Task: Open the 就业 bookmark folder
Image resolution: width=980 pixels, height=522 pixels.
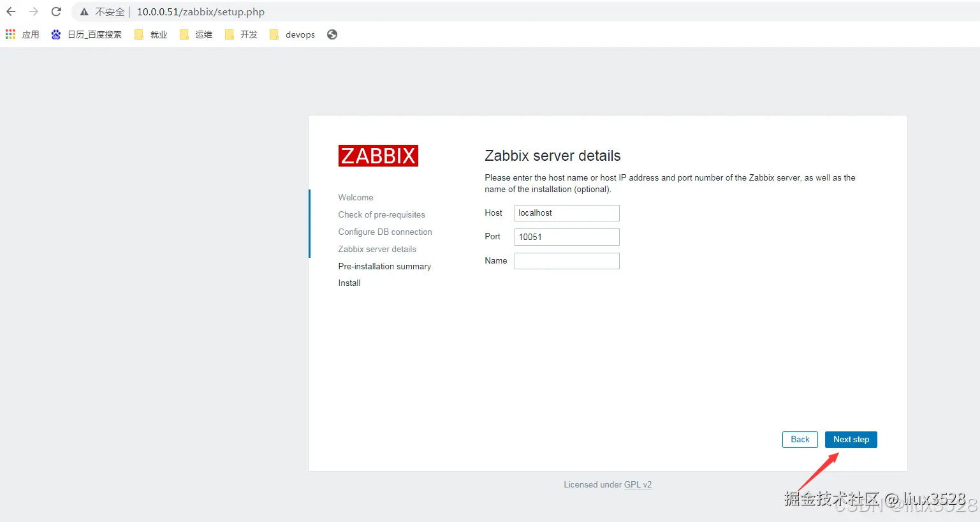Action: point(151,34)
